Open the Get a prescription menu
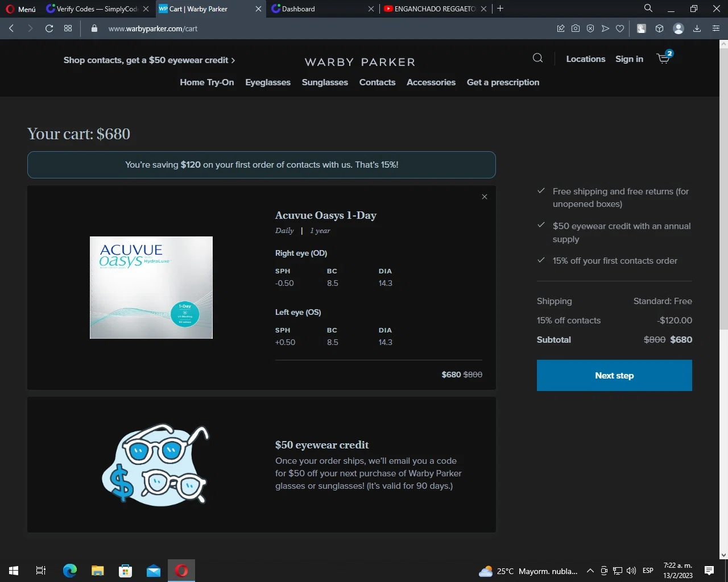This screenshot has height=582, width=728. (503, 82)
